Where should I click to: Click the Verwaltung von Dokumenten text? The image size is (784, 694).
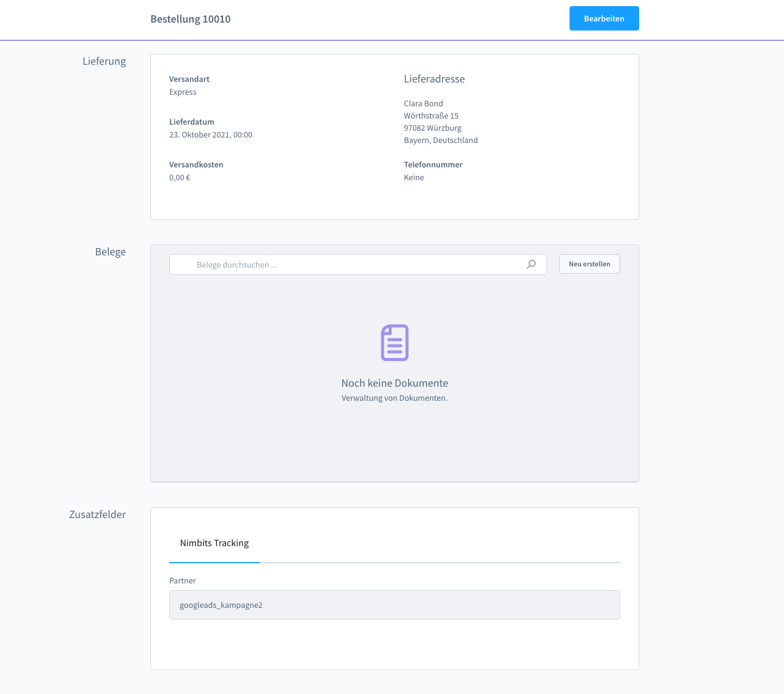(x=395, y=398)
